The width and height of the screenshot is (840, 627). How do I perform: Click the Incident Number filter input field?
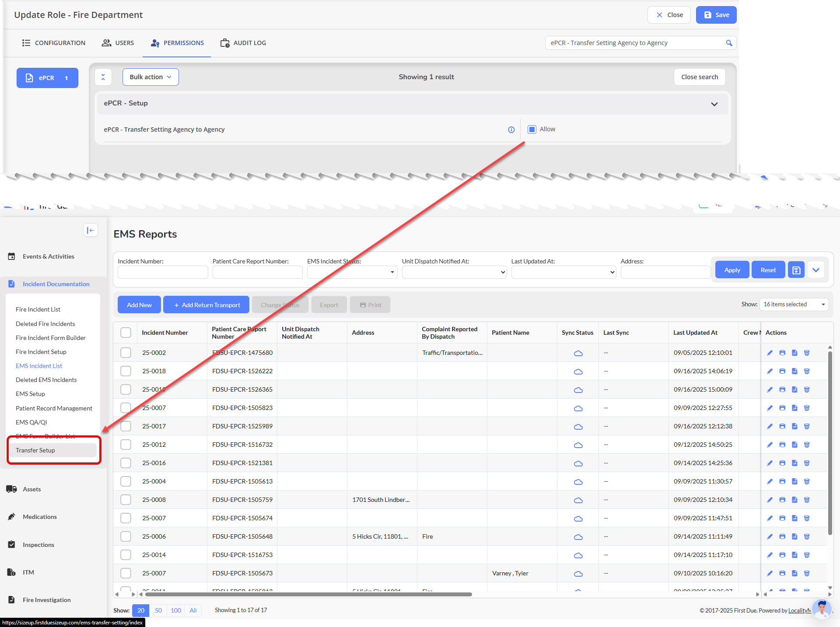click(163, 272)
